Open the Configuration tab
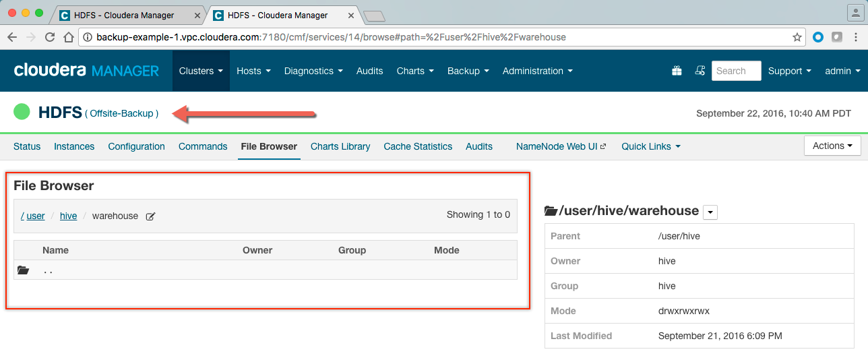Screen dimensions: 868x360 click(x=136, y=146)
